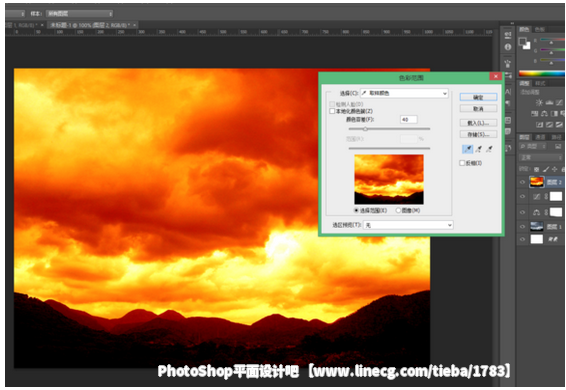Viewport: 566px width, 390px height.
Task: Switch to the 调整 adjustments tab
Action: (x=524, y=83)
